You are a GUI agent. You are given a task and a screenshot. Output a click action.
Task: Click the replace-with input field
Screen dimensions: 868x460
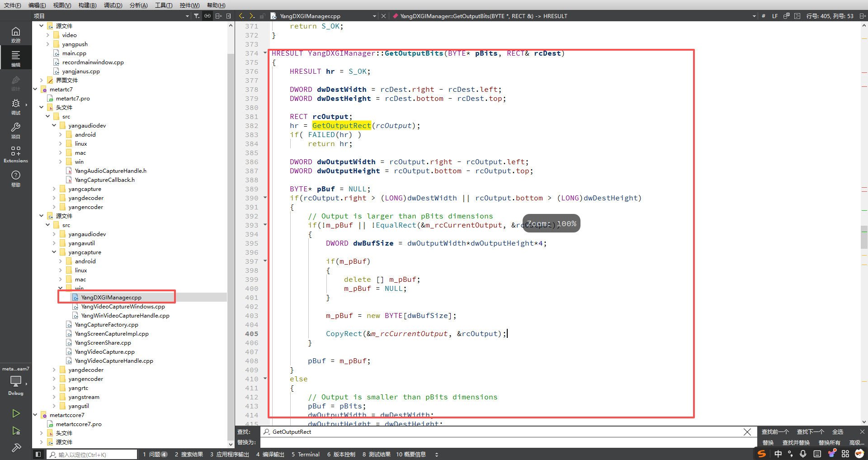click(509, 443)
